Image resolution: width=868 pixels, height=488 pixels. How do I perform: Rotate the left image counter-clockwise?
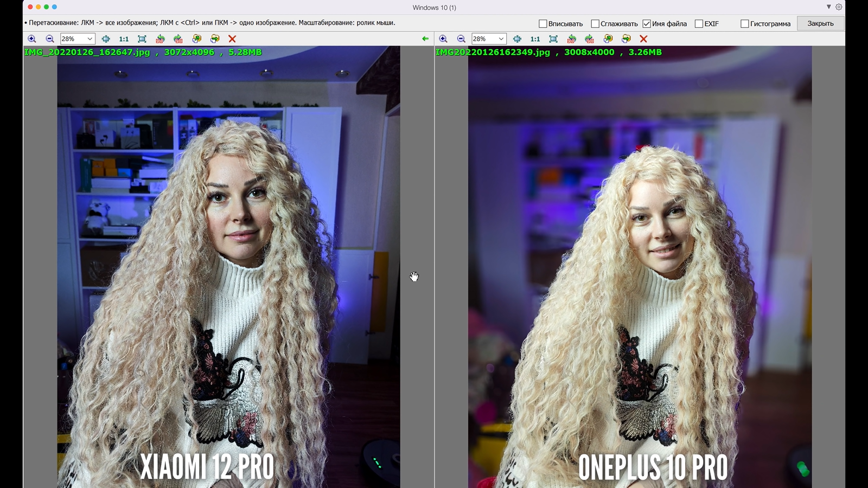coord(160,39)
